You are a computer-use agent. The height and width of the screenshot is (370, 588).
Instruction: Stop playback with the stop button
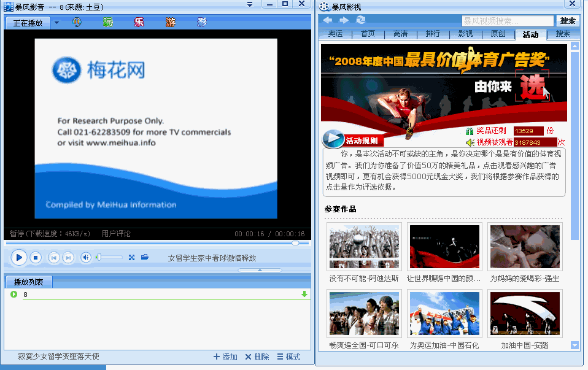[36, 258]
